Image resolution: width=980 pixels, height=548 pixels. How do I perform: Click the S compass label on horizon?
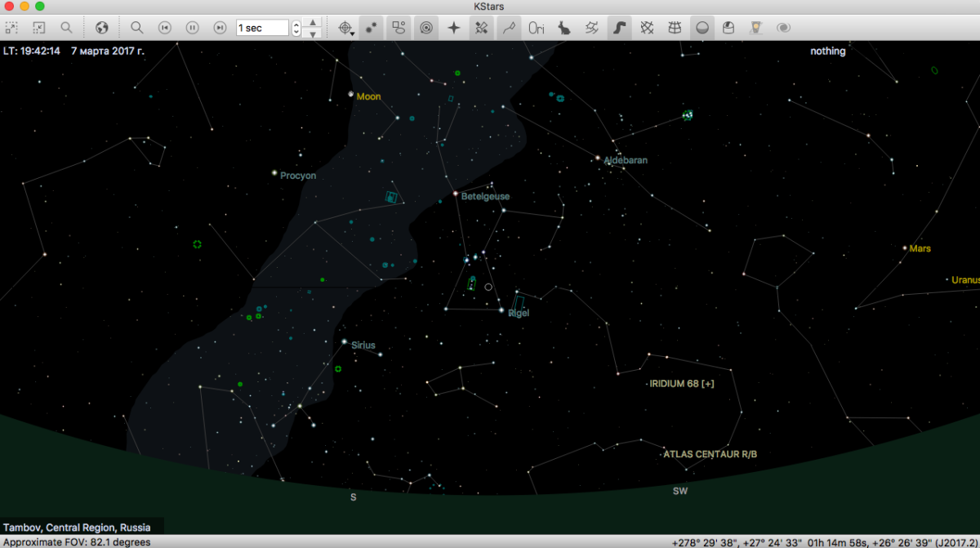pos(354,497)
